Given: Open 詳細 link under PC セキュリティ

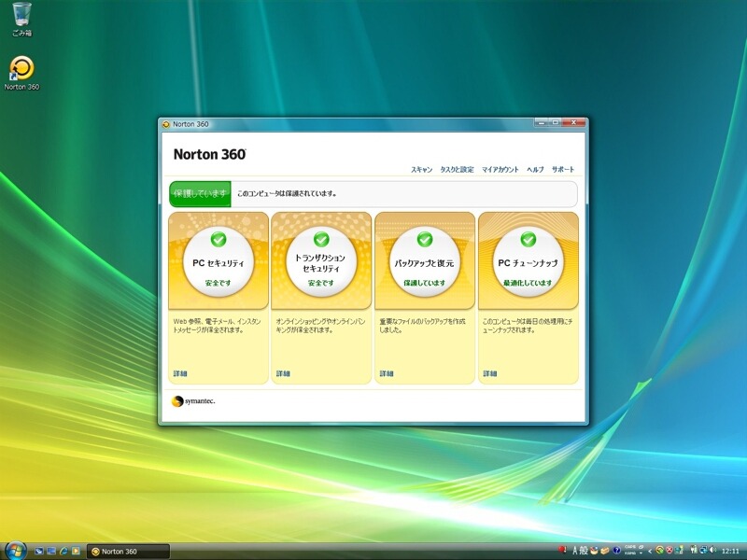Looking at the screenshot, I should [x=180, y=373].
